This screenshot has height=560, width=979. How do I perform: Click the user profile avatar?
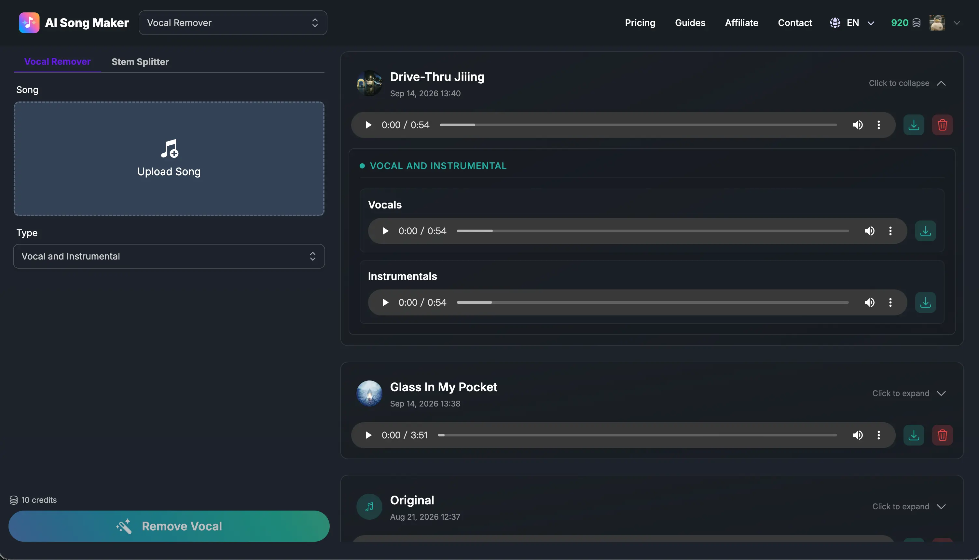(x=937, y=23)
